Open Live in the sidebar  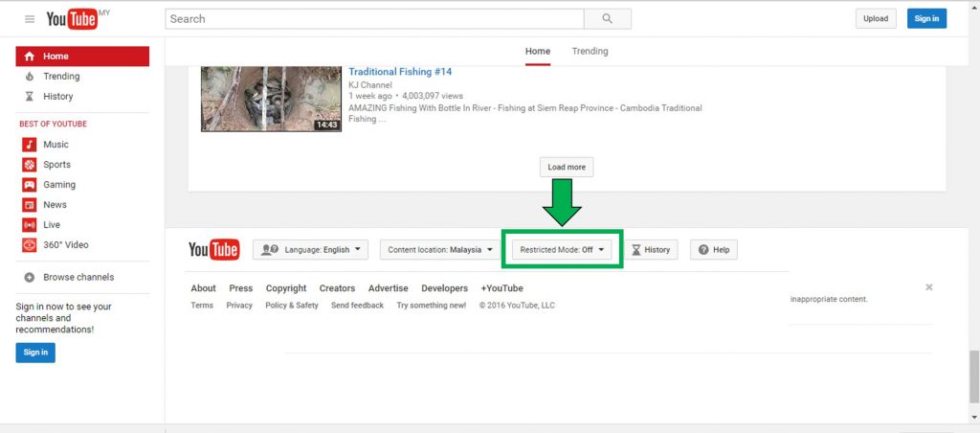52,225
